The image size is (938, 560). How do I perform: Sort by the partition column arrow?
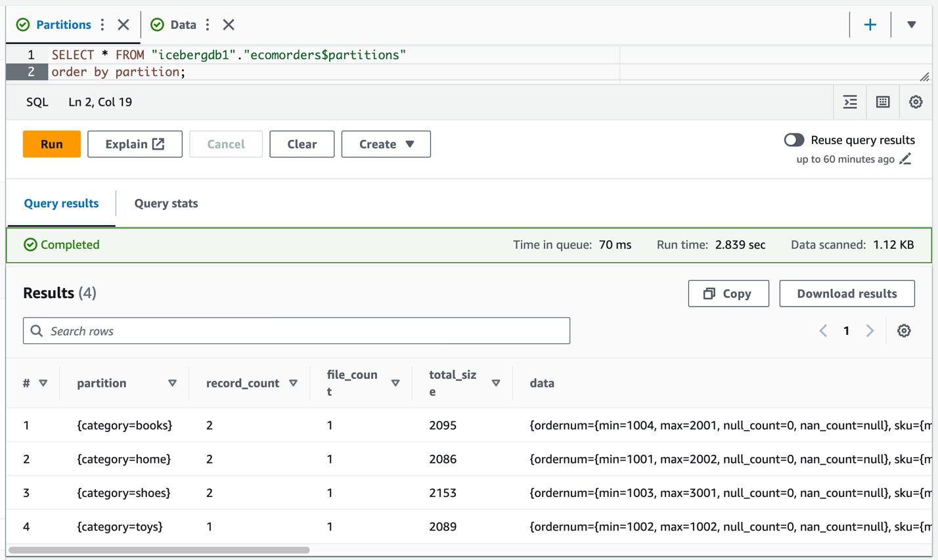coord(172,383)
